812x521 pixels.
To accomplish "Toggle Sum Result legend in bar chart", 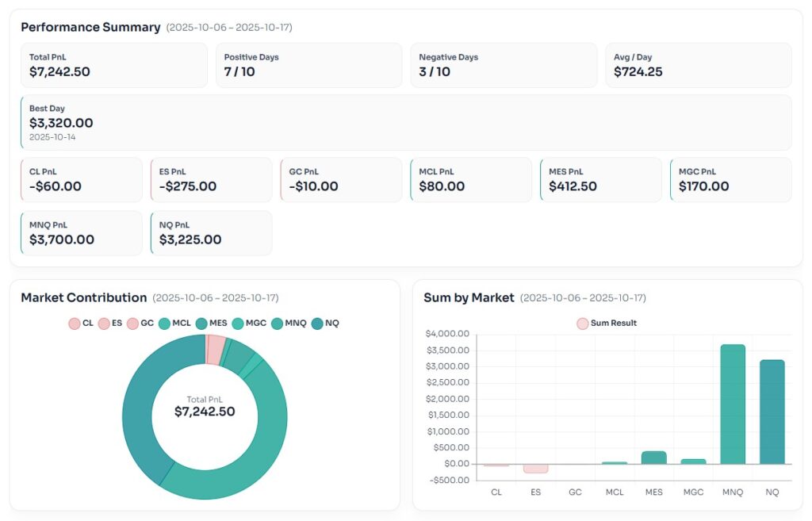I will pos(607,323).
